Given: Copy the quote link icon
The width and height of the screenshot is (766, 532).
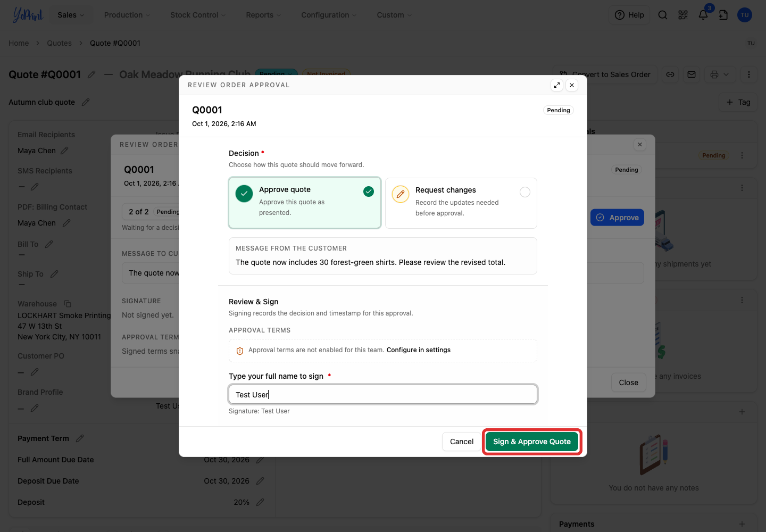Looking at the screenshot, I should click(x=670, y=74).
